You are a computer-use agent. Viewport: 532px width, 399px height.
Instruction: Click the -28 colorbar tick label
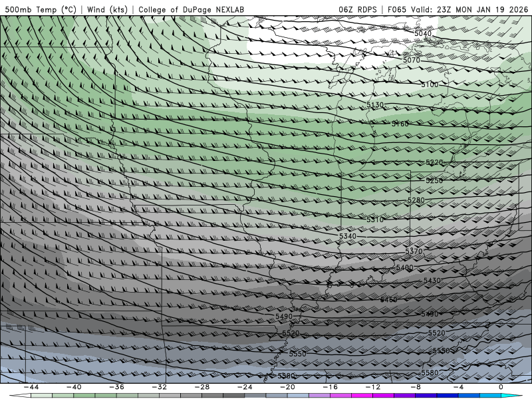point(202,387)
